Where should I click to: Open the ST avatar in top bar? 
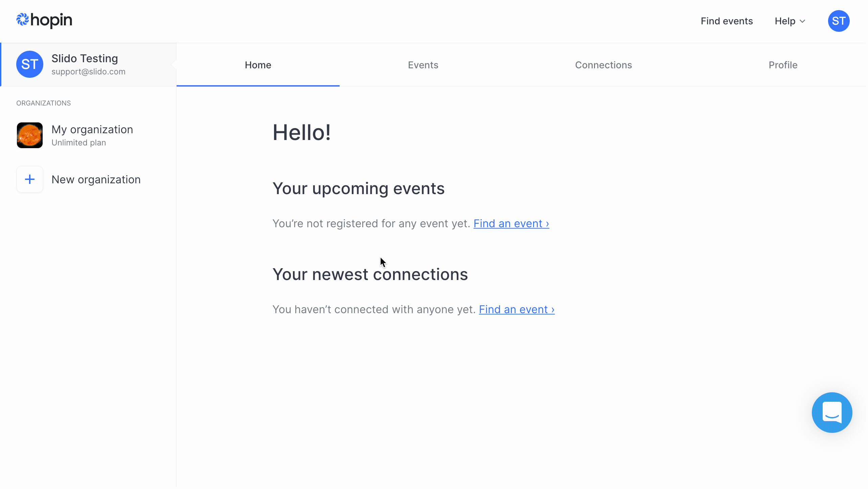(839, 21)
